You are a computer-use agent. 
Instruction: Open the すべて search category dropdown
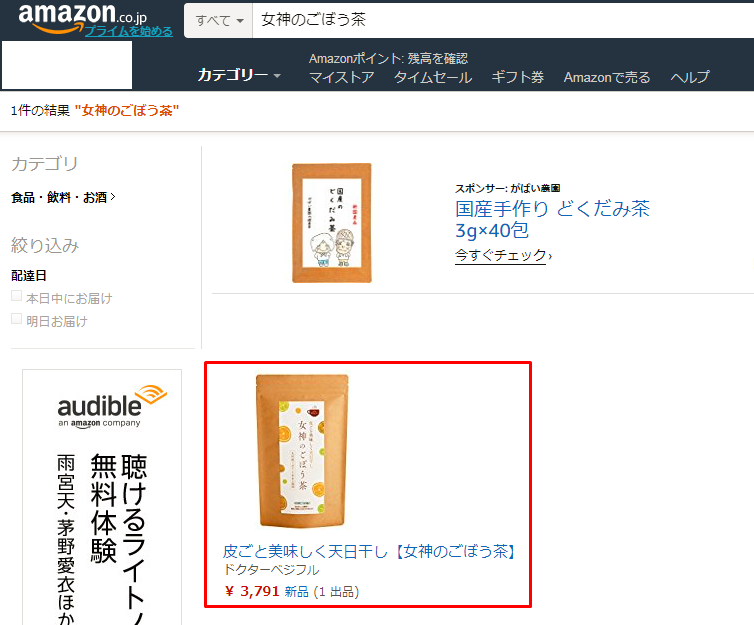point(219,20)
